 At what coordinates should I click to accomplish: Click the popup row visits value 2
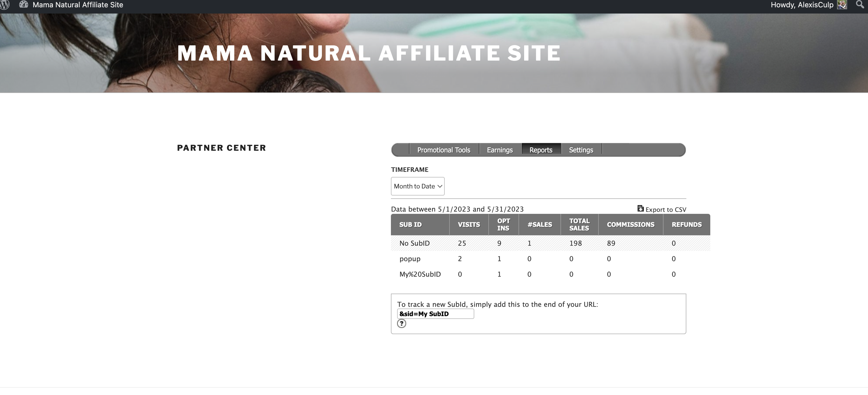coord(460,259)
